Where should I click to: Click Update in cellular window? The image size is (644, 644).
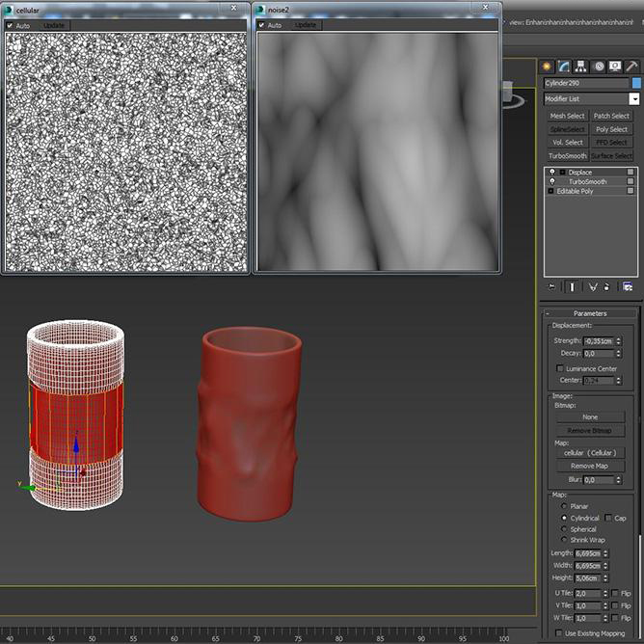tap(54, 25)
